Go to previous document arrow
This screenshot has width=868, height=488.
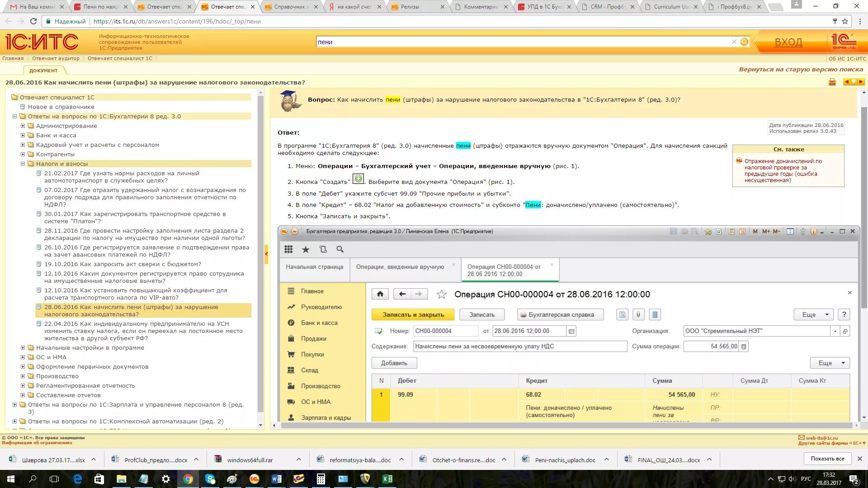[846, 82]
